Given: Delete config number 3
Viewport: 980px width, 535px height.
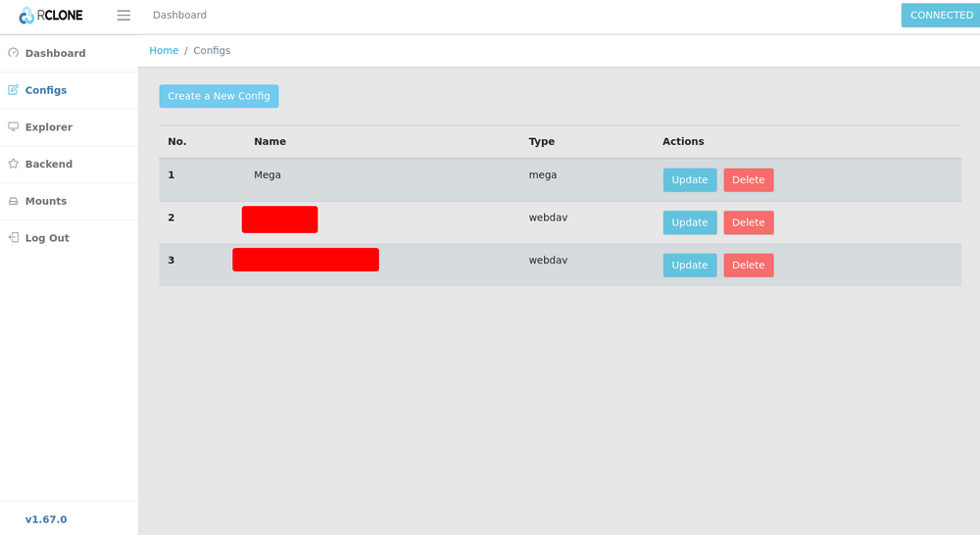Looking at the screenshot, I should click(x=749, y=265).
